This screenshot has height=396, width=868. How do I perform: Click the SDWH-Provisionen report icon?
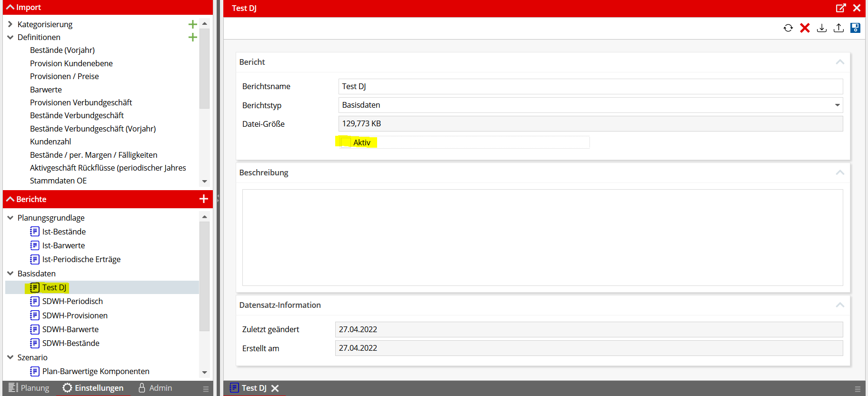point(35,315)
